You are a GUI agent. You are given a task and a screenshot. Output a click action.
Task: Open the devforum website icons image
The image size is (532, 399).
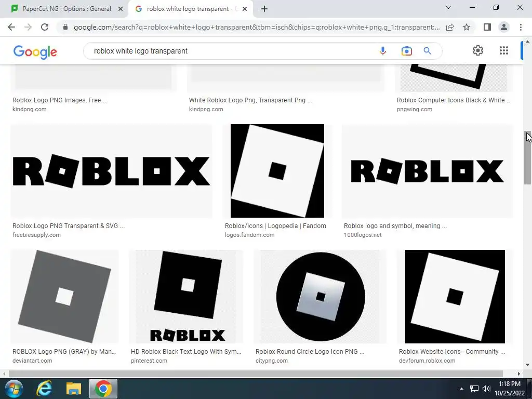(455, 297)
